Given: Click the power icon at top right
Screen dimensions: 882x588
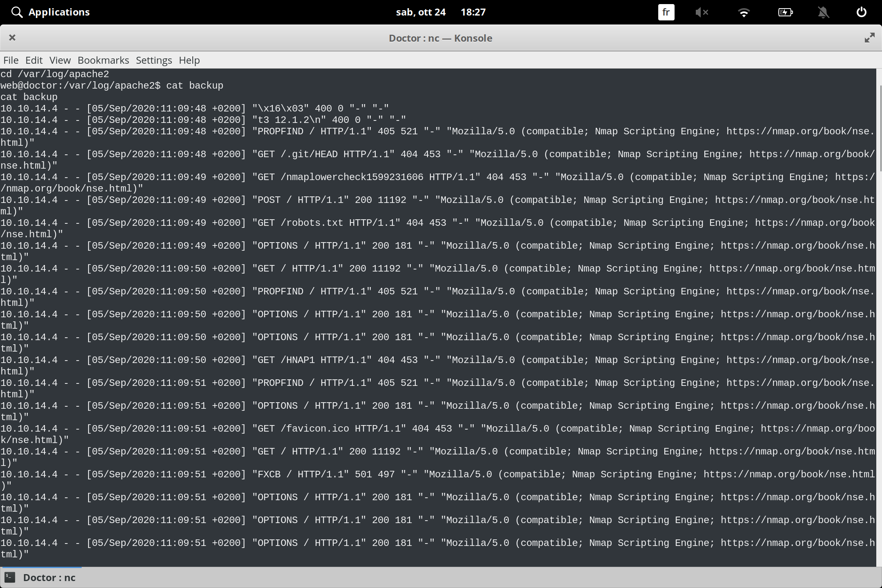Looking at the screenshot, I should [x=862, y=12].
